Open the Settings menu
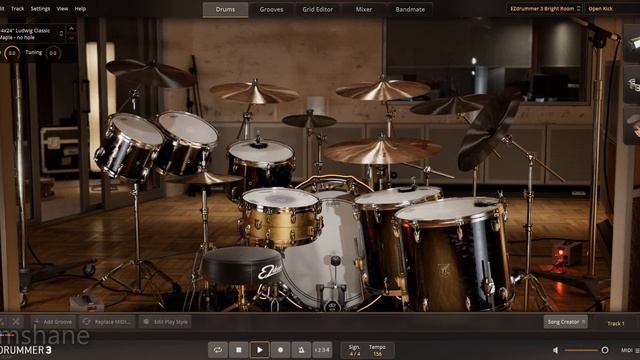640x360 pixels. tap(40, 9)
